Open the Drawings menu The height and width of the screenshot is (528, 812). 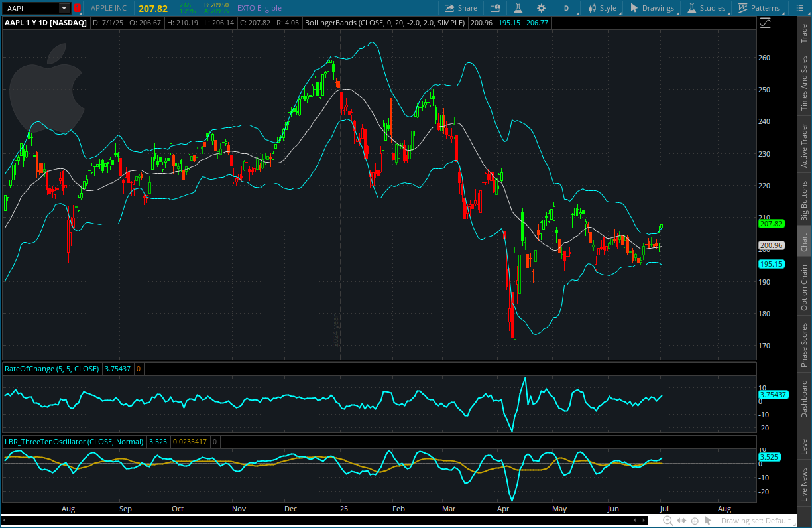(x=652, y=8)
